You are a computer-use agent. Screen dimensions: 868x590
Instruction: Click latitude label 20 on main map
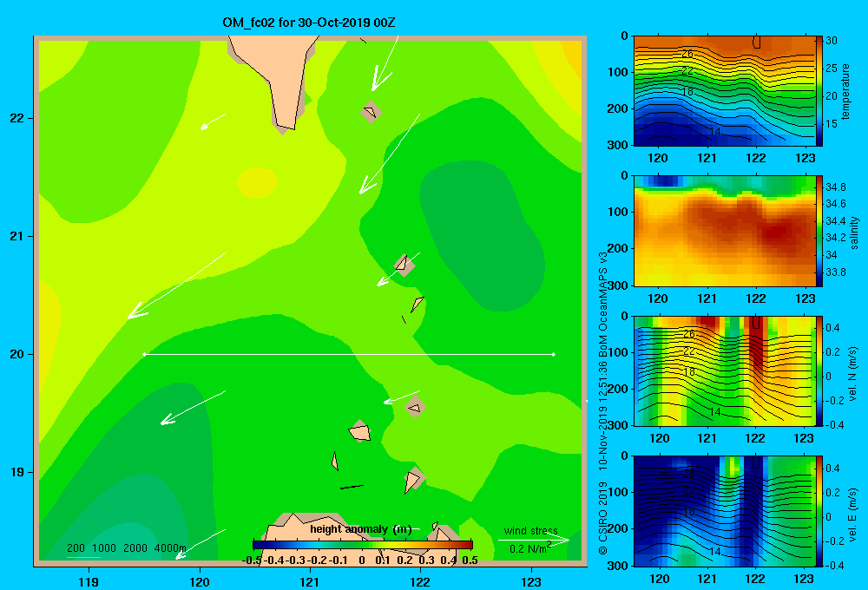[17, 354]
